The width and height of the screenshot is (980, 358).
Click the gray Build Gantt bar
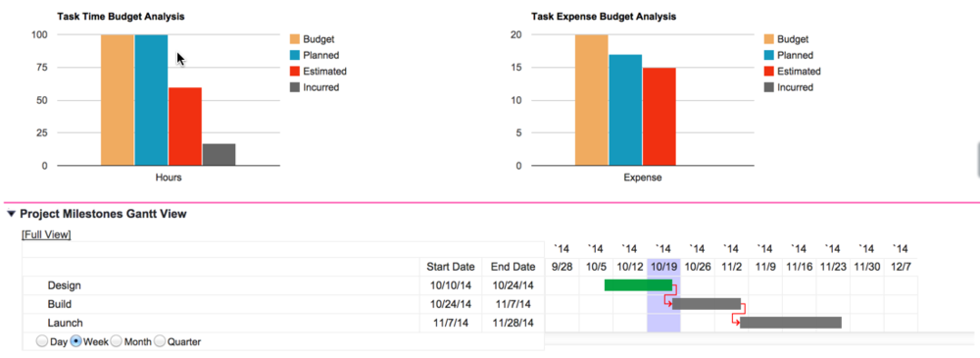707,304
